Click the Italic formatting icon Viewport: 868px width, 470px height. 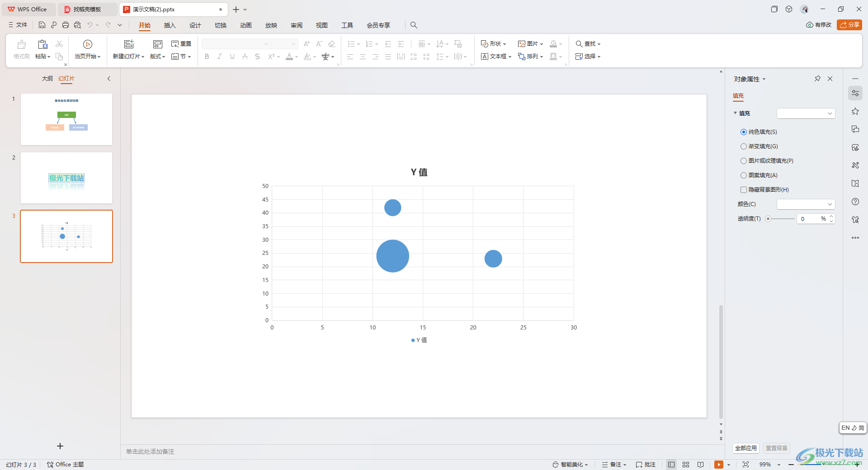(x=219, y=56)
